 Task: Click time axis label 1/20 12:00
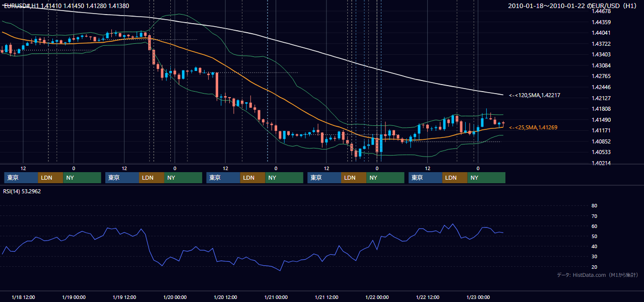(x=226, y=297)
